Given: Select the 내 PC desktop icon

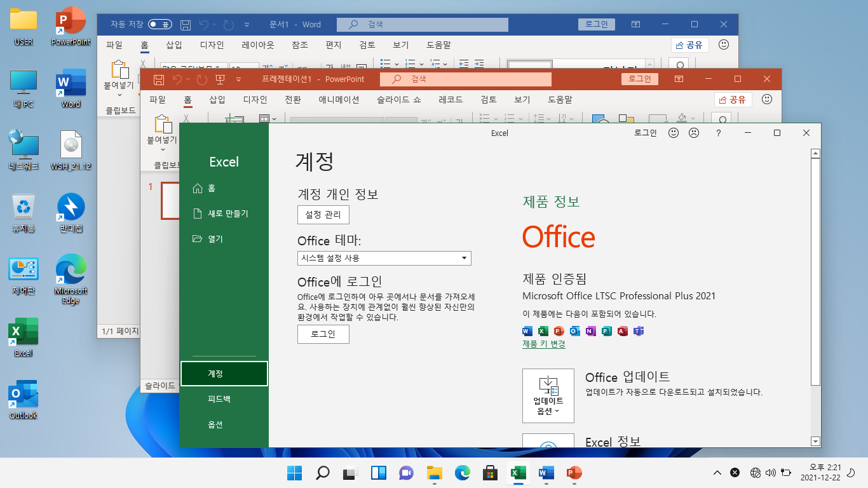Looking at the screenshot, I should 24,89.
